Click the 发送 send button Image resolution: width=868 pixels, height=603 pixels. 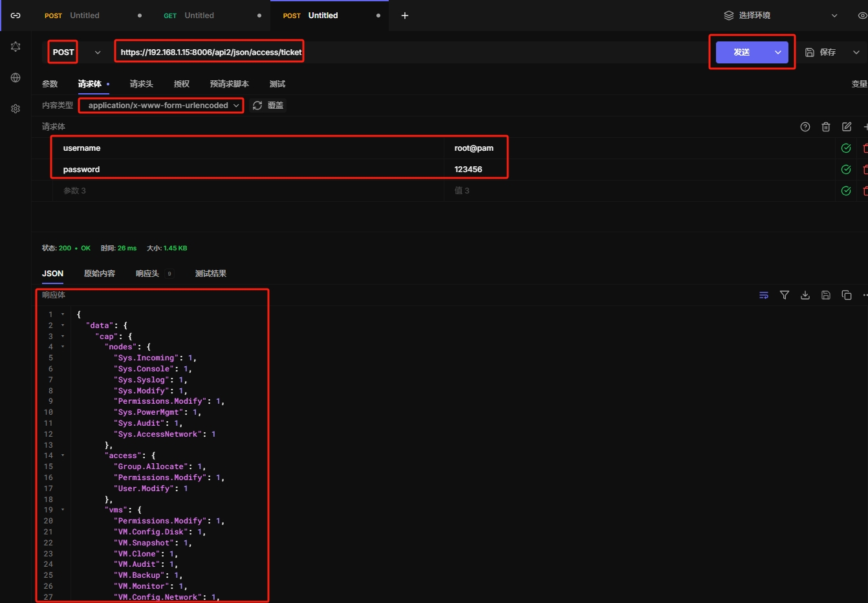(741, 52)
